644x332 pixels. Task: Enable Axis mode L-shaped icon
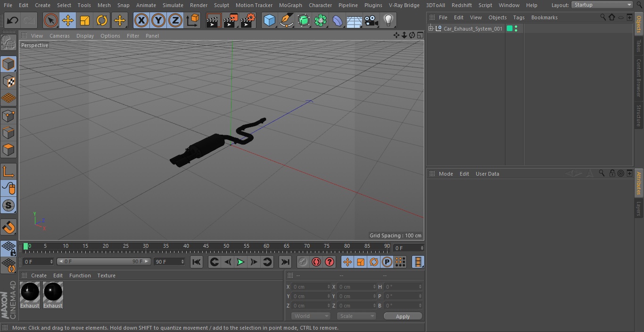8,171
